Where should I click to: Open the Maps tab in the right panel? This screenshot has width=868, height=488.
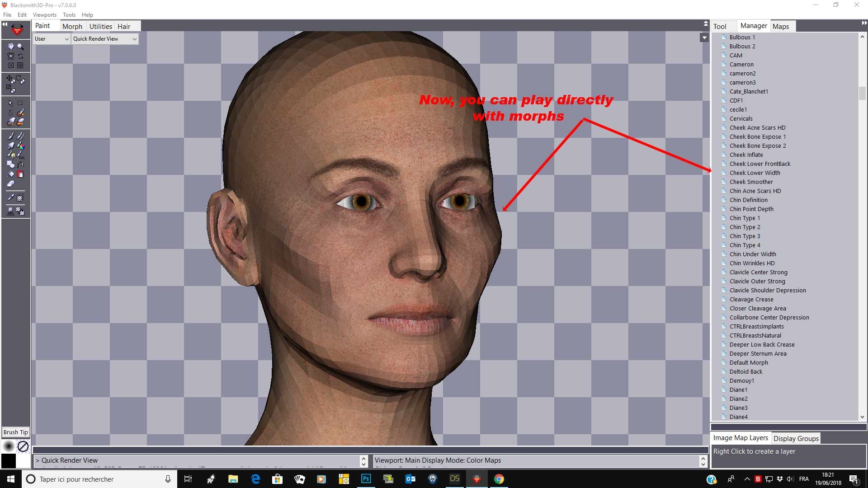click(782, 26)
